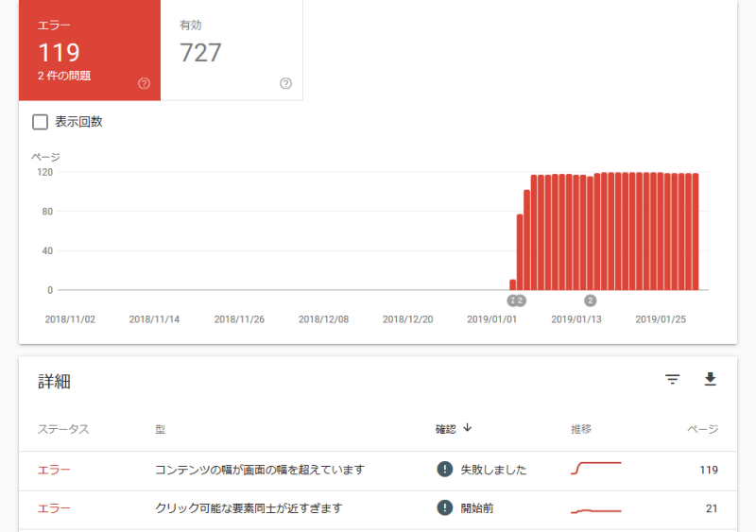Screen dimensions: 756x532
Task: Click the 2019/01/25 axis date label
Action: coord(660,319)
